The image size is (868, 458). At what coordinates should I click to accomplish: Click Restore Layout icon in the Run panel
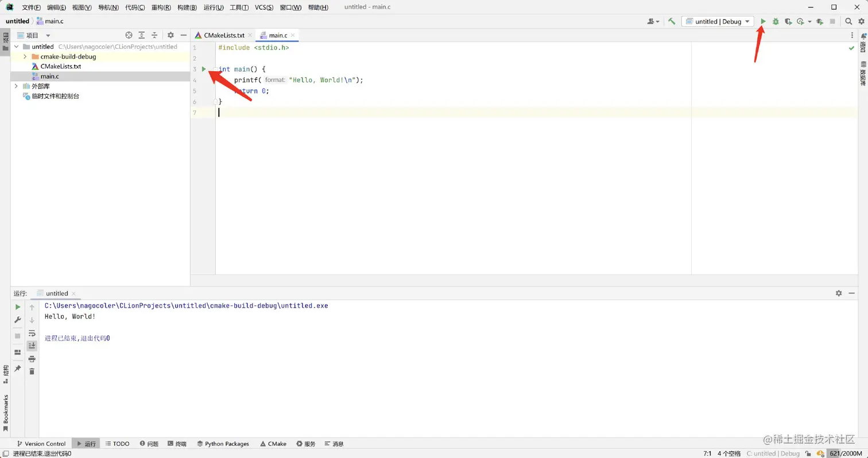point(18,352)
